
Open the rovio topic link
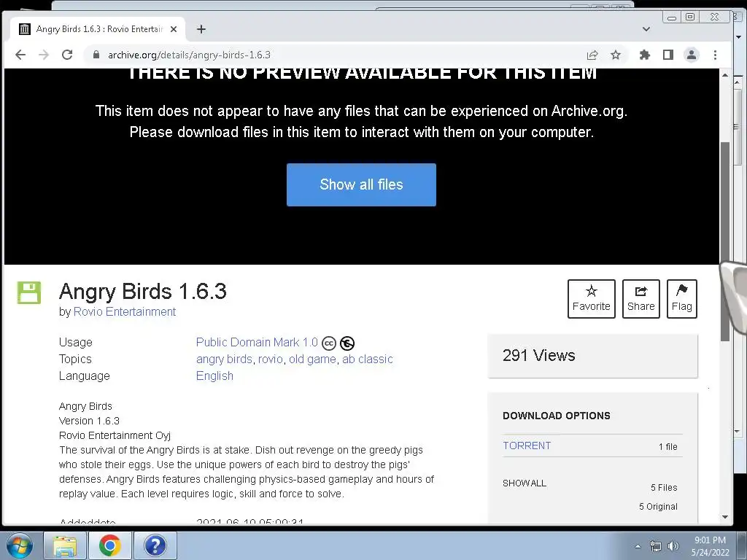click(x=270, y=359)
